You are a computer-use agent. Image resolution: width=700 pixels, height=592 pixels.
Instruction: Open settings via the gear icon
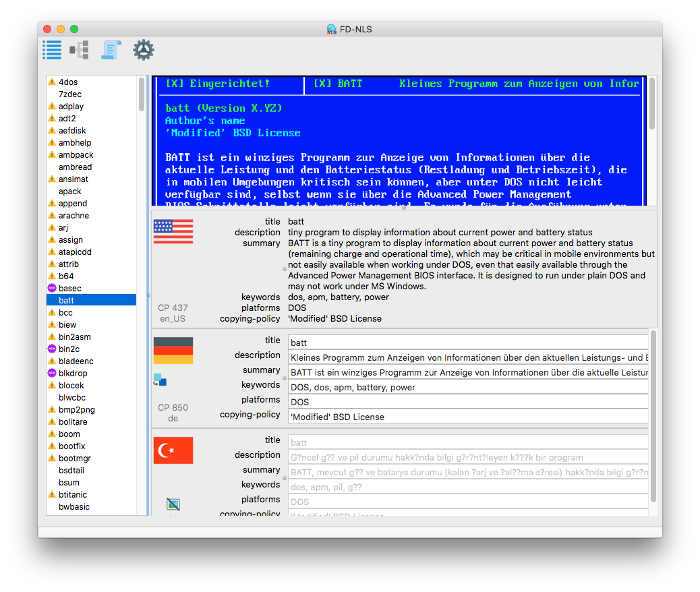click(x=143, y=50)
